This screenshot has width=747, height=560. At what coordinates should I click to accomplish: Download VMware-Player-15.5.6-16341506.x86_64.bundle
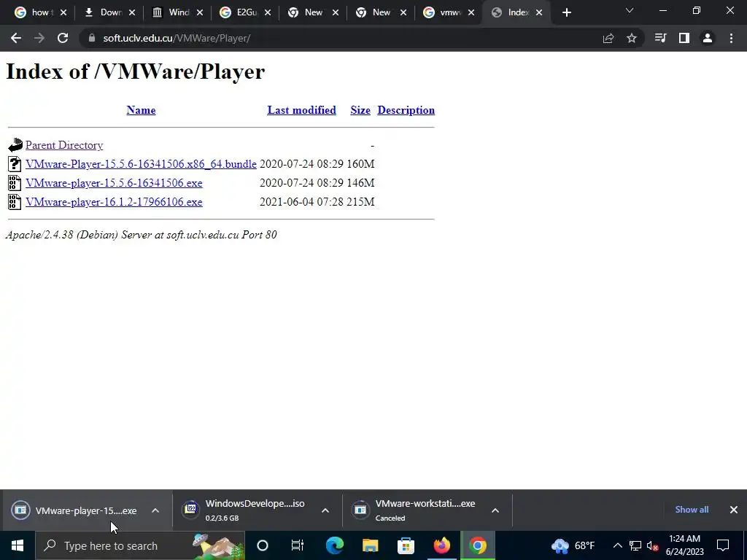coord(141,164)
